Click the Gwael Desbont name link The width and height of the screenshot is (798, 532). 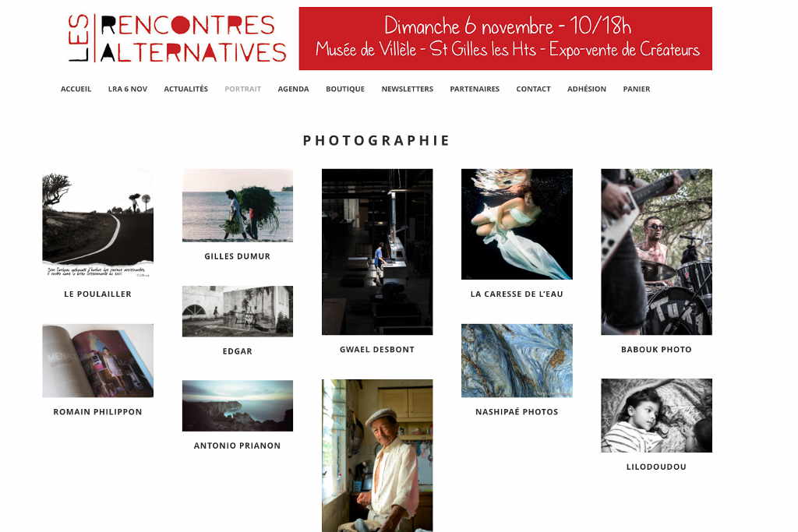[x=377, y=350]
